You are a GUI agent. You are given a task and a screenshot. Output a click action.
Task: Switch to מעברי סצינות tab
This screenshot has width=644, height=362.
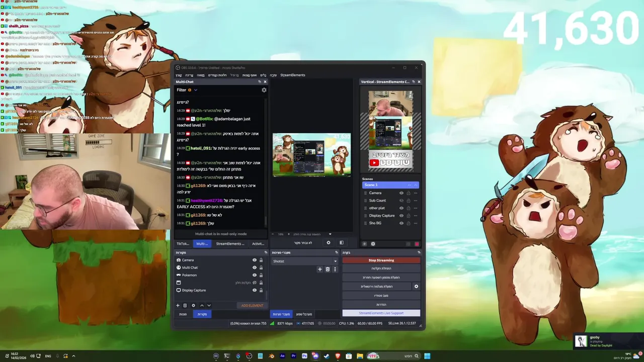click(x=281, y=314)
